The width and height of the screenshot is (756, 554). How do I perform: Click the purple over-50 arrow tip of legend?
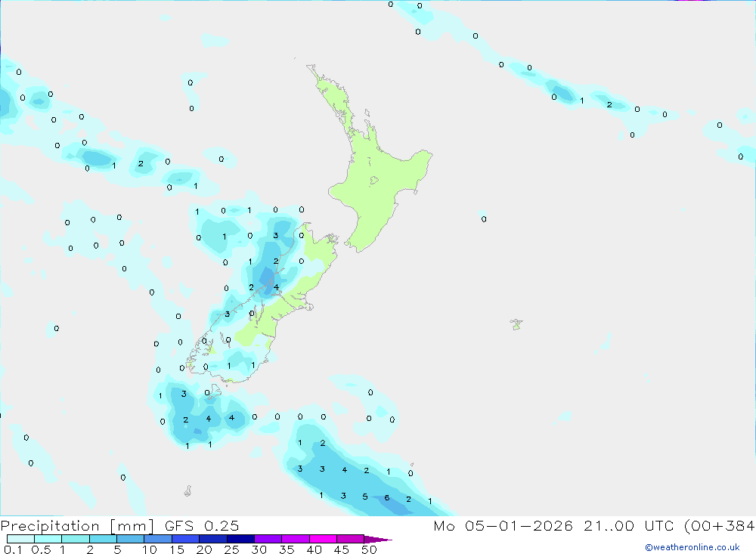click(x=378, y=539)
